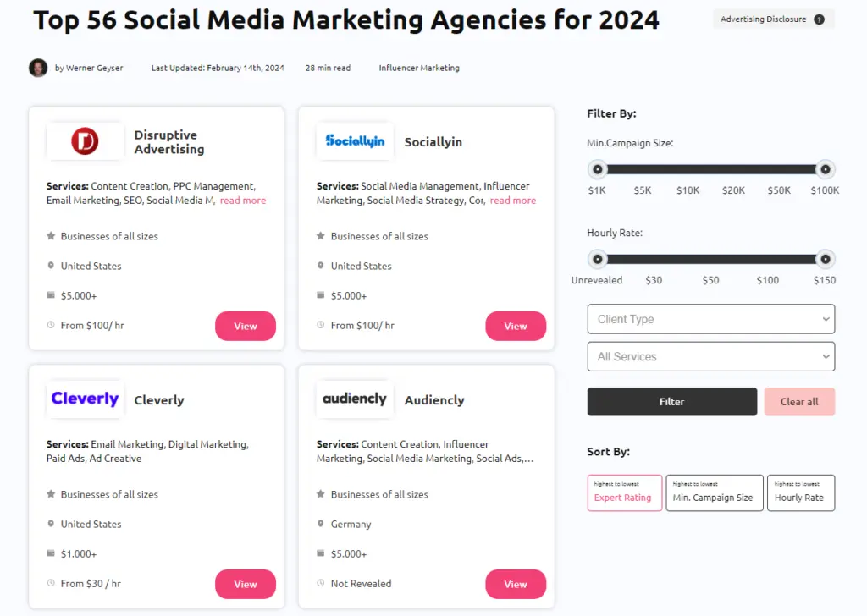View the Disruptive Advertising agency

[x=245, y=326]
